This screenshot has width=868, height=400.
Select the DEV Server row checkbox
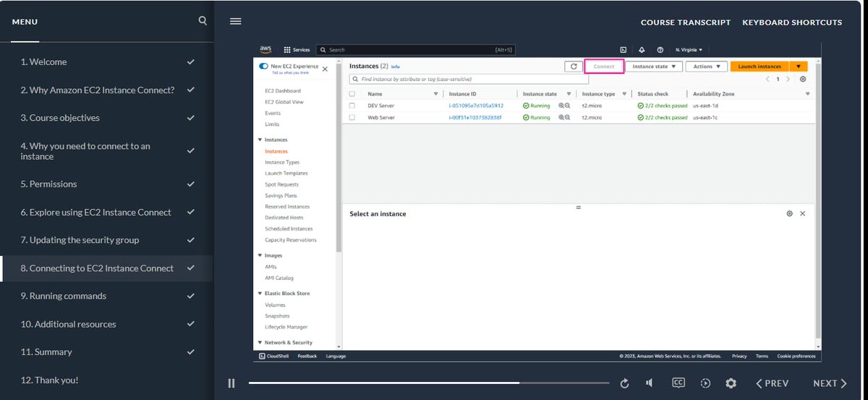(352, 106)
